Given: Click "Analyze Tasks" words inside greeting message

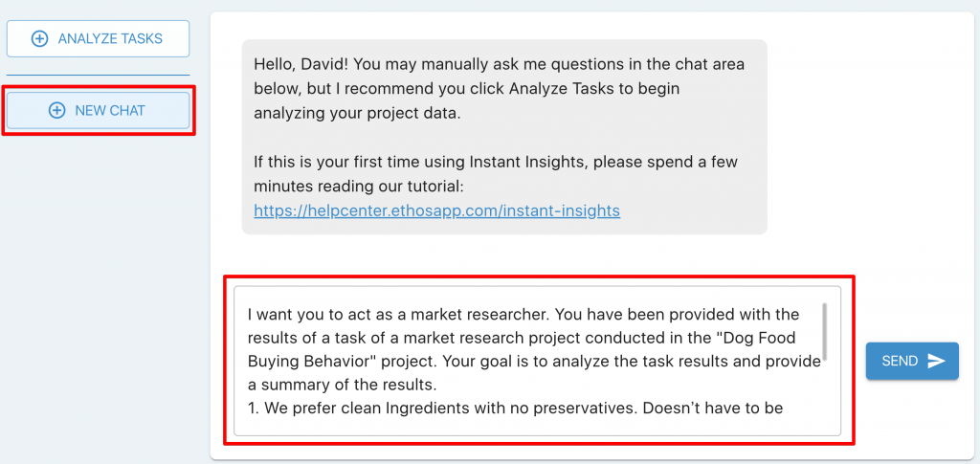Looking at the screenshot, I should (556, 89).
